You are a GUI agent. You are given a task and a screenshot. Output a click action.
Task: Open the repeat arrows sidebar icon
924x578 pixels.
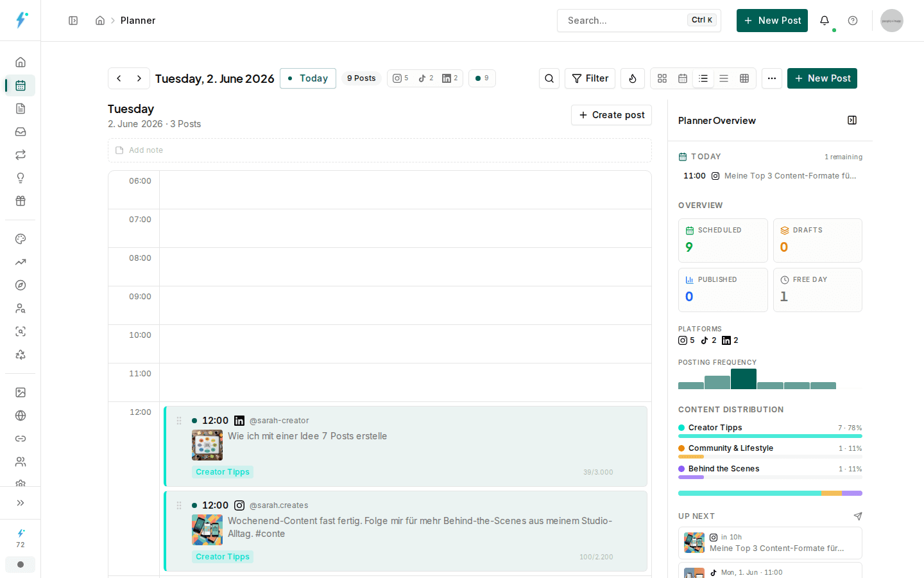[21, 155]
